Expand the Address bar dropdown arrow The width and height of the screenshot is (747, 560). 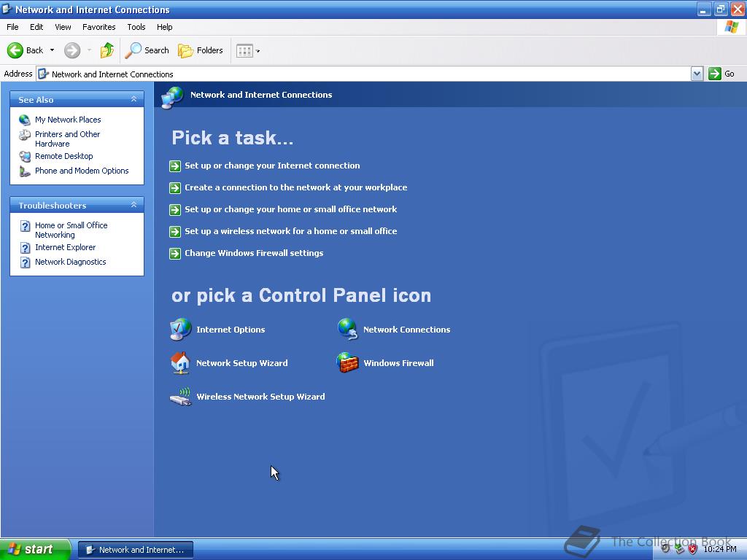pyautogui.click(x=697, y=74)
